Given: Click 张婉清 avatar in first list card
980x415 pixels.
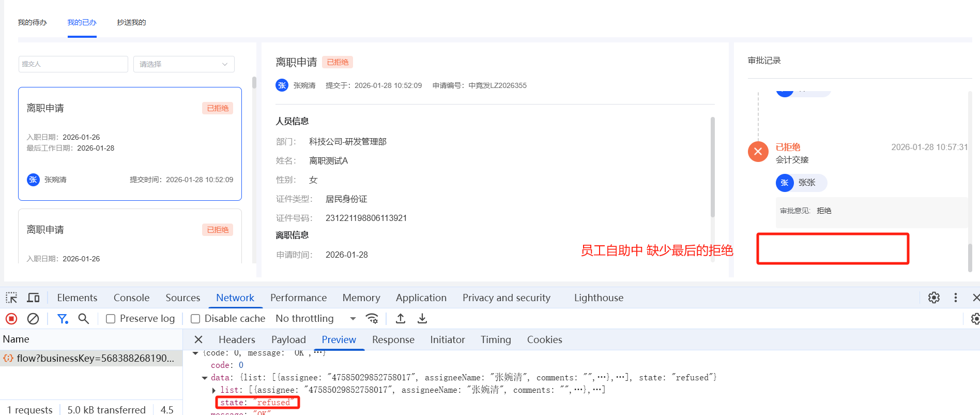Looking at the screenshot, I should coord(33,180).
